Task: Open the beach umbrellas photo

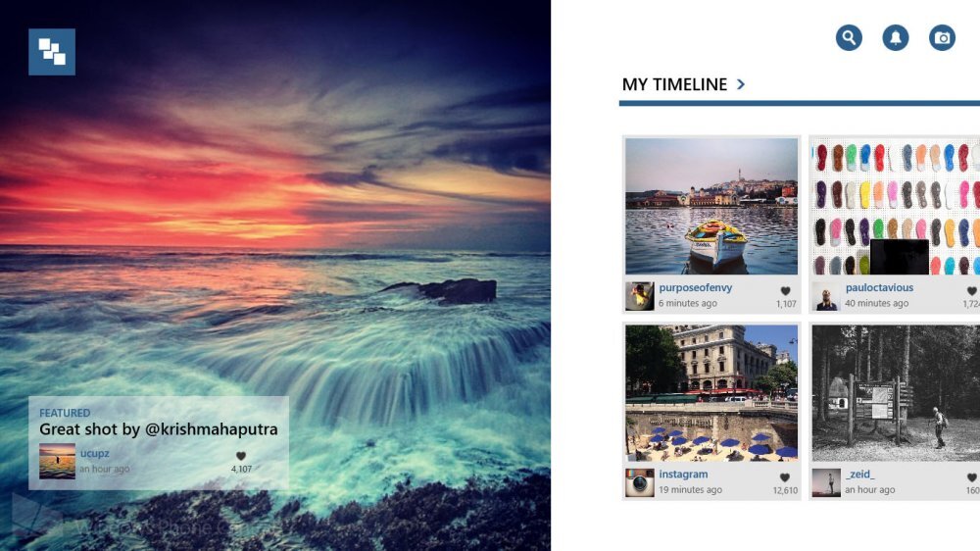Action: tap(711, 393)
